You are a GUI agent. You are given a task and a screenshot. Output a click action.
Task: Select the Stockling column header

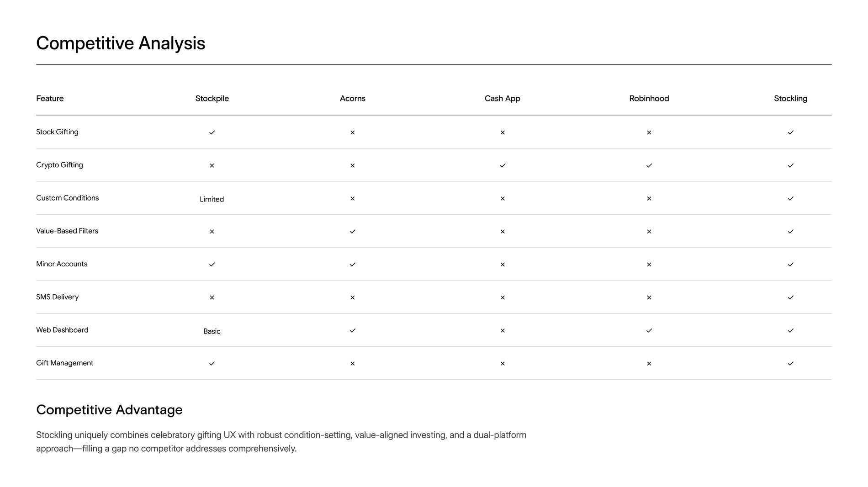pyautogui.click(x=790, y=98)
